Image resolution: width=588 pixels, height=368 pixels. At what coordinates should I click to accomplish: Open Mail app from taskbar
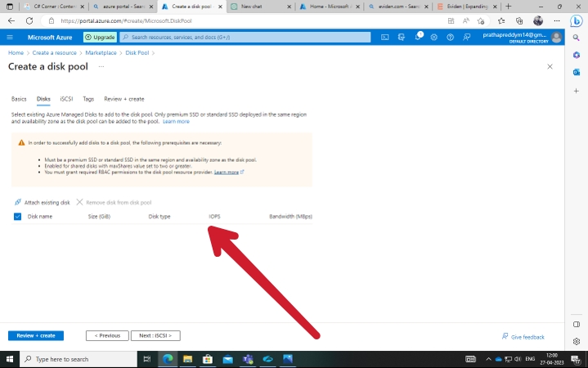227,359
